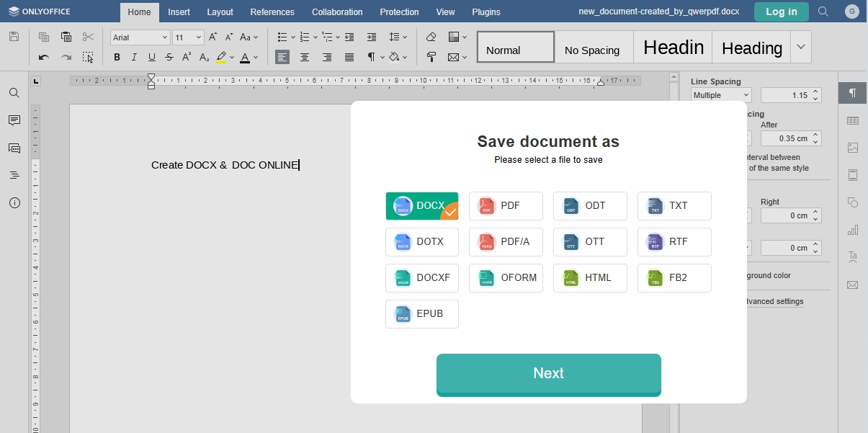Click the Clear style eraser icon

tap(431, 37)
